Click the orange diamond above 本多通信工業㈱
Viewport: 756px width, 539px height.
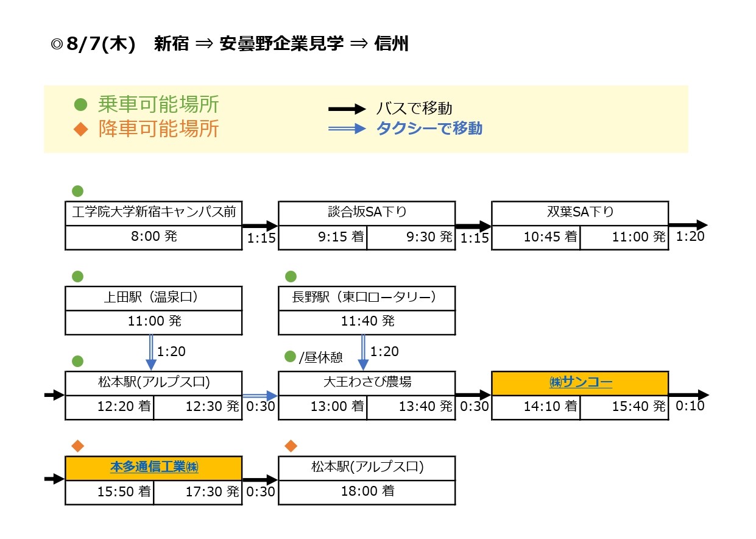[x=77, y=446]
